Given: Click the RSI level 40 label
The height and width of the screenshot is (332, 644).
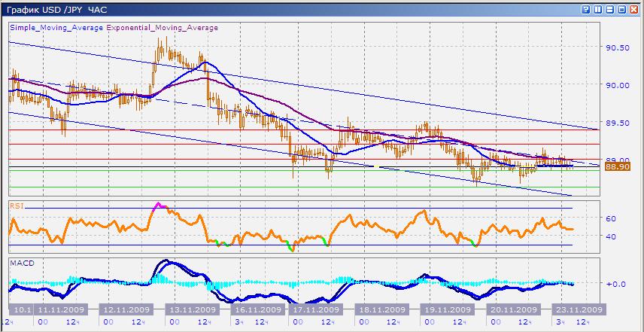Looking at the screenshot, I should 611,236.
